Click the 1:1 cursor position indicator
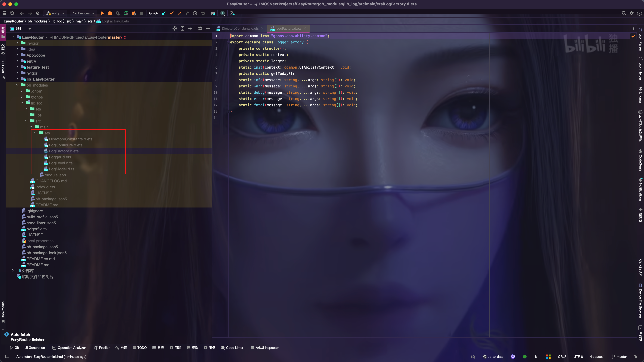644x362 pixels. point(536,356)
